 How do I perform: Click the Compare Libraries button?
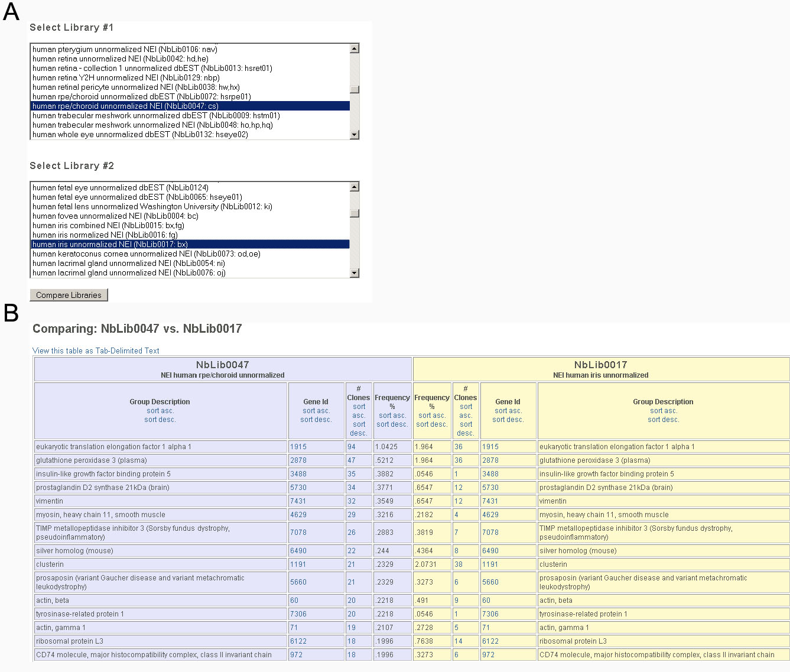69,295
